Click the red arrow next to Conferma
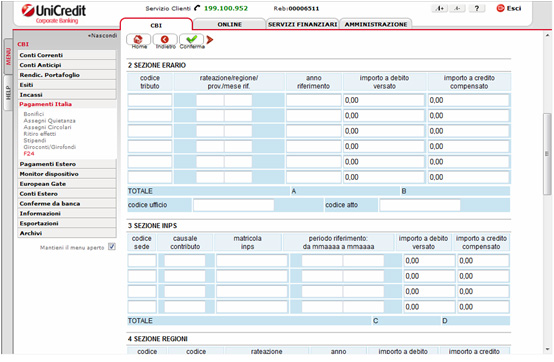 pyautogui.click(x=210, y=40)
